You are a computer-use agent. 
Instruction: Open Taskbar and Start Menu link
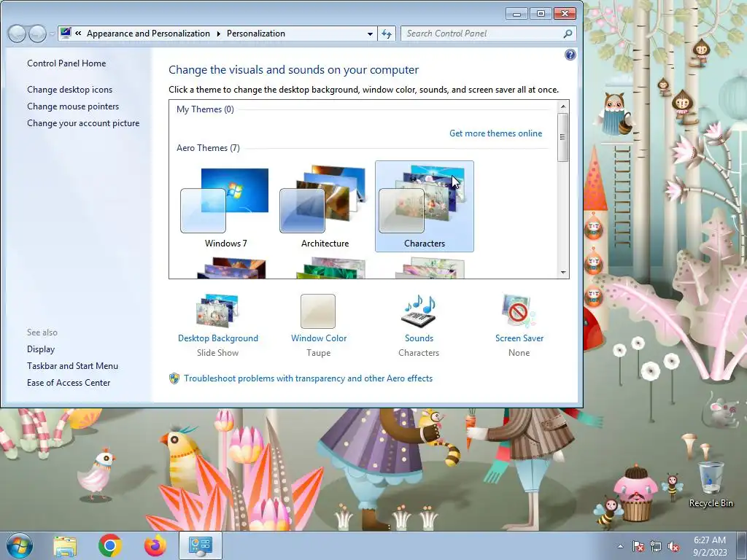click(72, 366)
